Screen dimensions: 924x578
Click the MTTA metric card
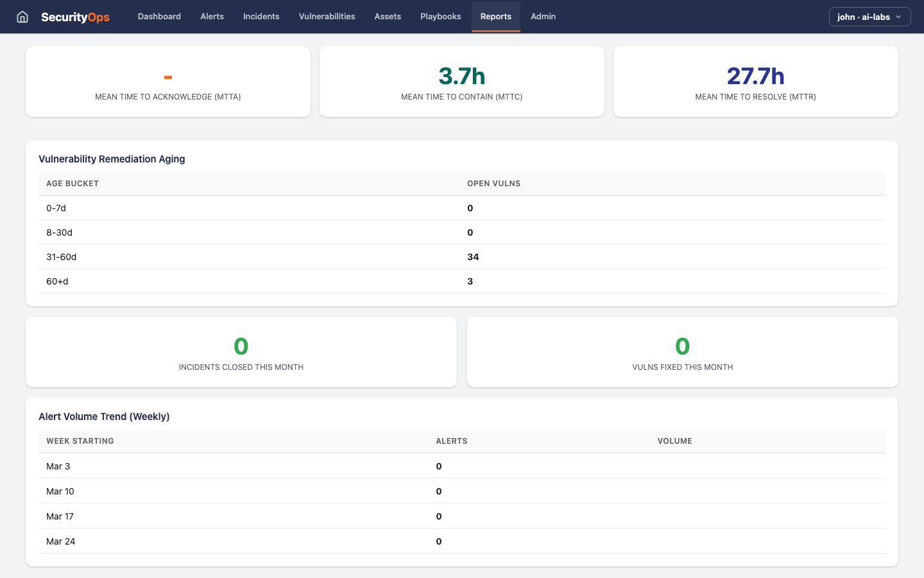pyautogui.click(x=168, y=81)
